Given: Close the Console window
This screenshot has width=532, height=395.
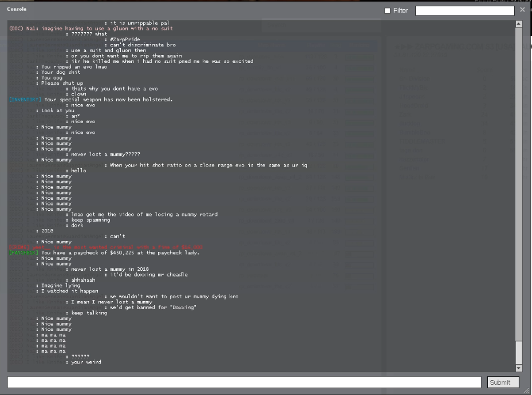Looking at the screenshot, I should [x=522, y=10].
